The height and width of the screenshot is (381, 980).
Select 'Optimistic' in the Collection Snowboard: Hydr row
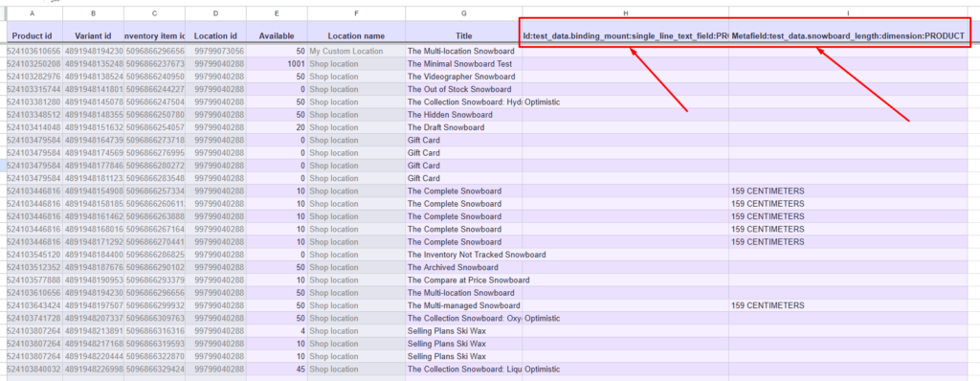pyautogui.click(x=626, y=102)
